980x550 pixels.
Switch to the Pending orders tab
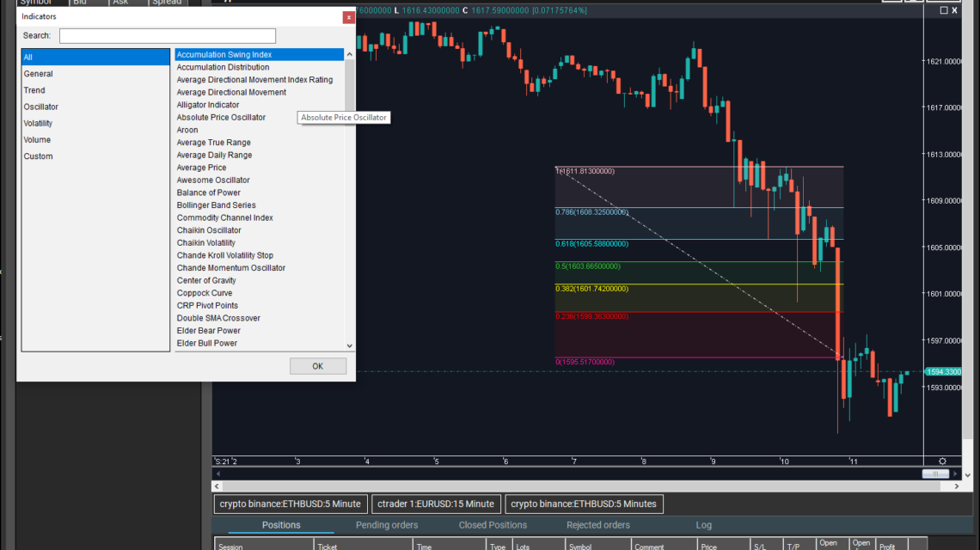(x=387, y=525)
